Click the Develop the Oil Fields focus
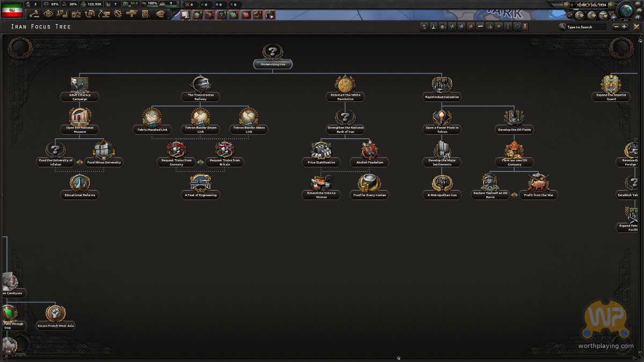 pos(515,117)
